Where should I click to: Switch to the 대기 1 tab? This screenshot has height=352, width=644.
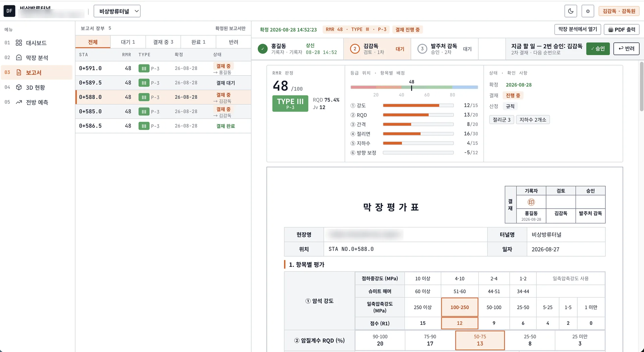click(x=128, y=42)
